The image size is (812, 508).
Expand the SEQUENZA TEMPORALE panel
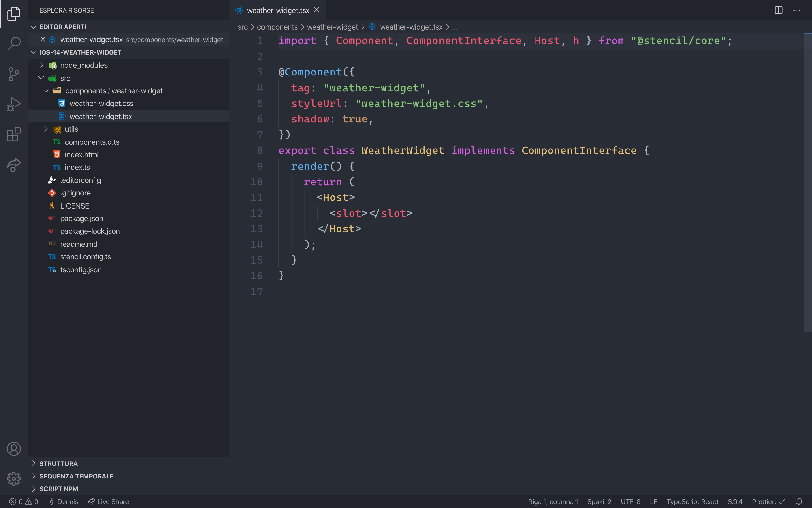tap(128, 476)
